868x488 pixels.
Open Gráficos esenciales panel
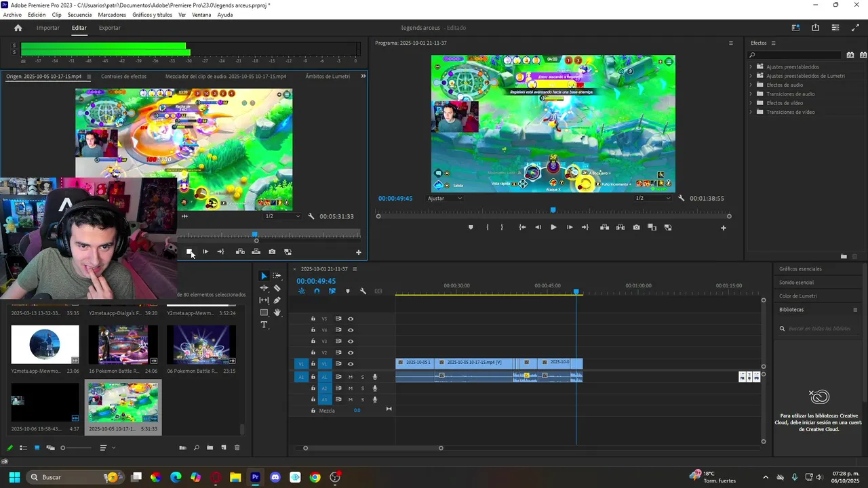[800, 269]
